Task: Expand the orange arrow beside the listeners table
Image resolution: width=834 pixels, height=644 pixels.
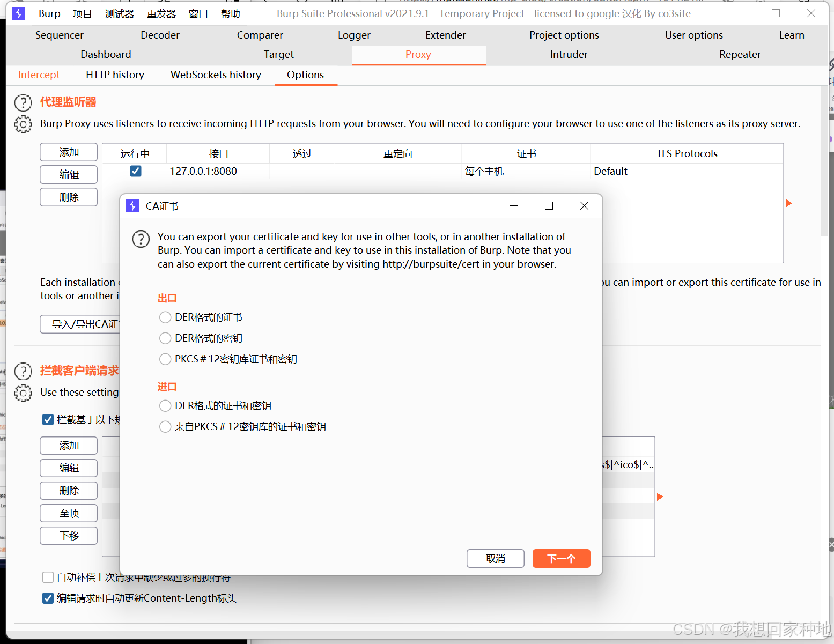Action: [x=788, y=203]
